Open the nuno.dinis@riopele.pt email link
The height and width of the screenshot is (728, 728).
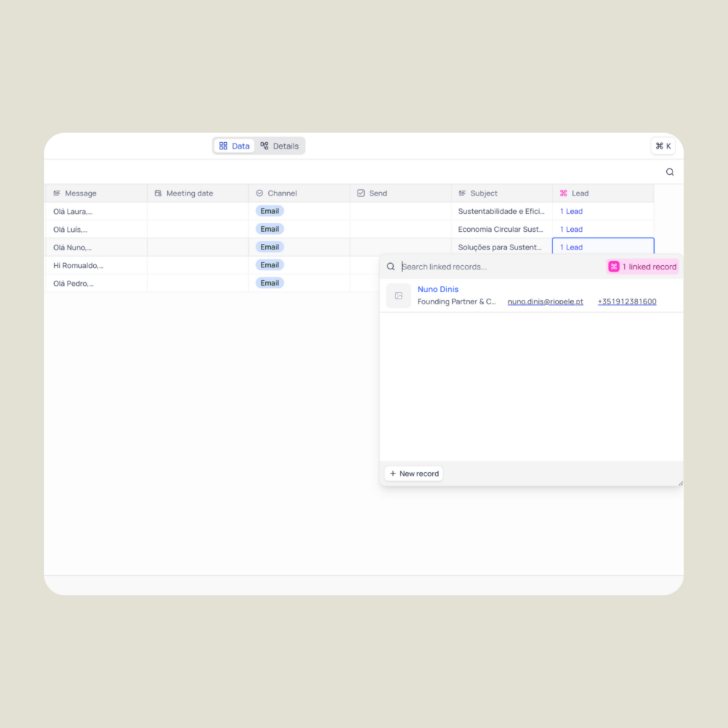[545, 301]
